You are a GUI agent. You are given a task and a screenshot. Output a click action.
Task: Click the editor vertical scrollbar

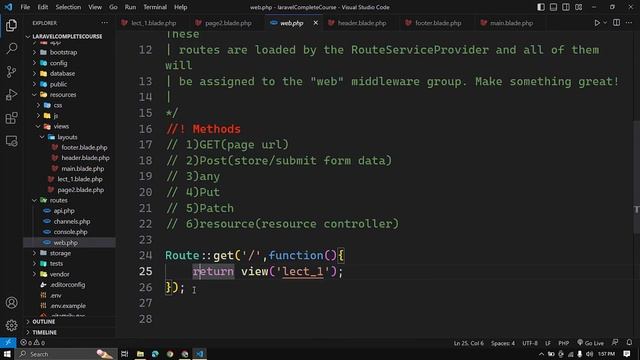click(636, 178)
